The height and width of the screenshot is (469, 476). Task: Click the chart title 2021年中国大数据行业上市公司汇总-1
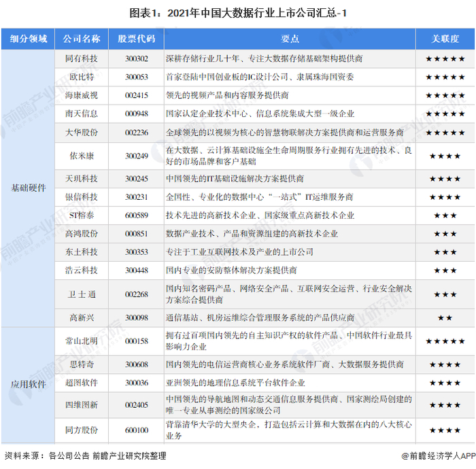tap(238, 13)
